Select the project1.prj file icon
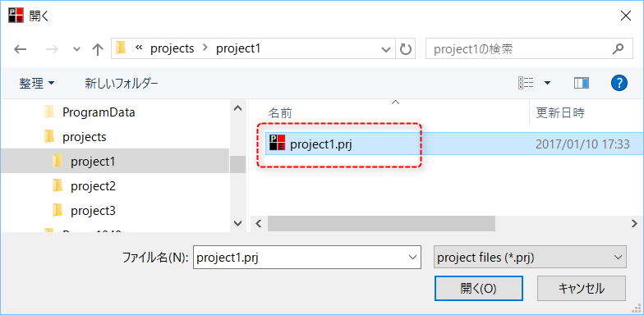 [x=277, y=143]
